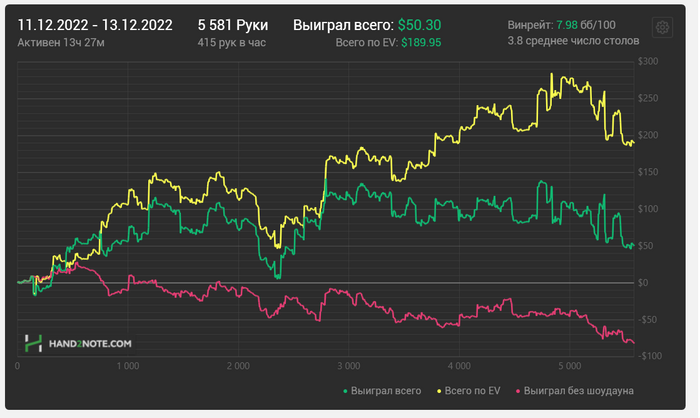Toggle the Всего по EV legend series

click(468, 391)
